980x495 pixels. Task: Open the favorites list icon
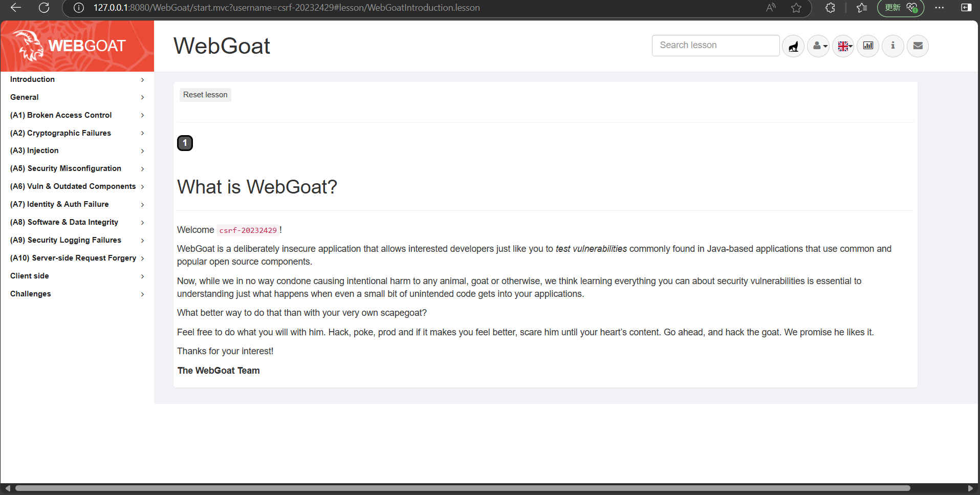coord(862,8)
